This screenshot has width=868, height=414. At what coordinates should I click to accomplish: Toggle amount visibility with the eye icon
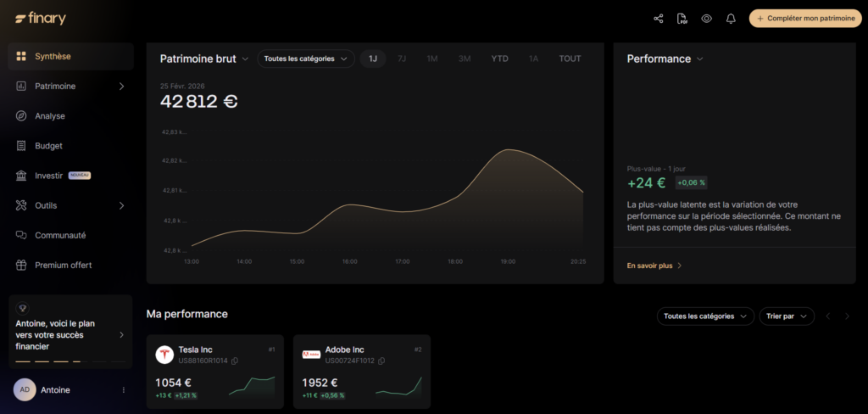(706, 19)
